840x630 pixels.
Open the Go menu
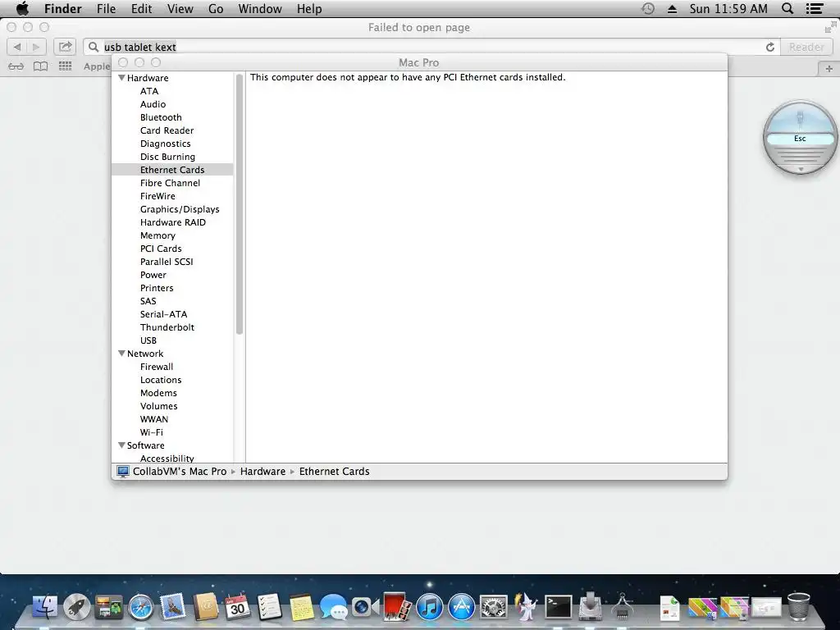216,8
